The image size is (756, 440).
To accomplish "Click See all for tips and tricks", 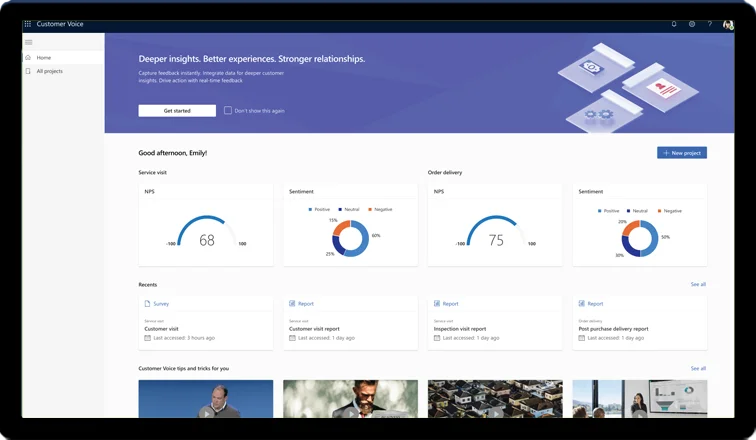I will (697, 368).
